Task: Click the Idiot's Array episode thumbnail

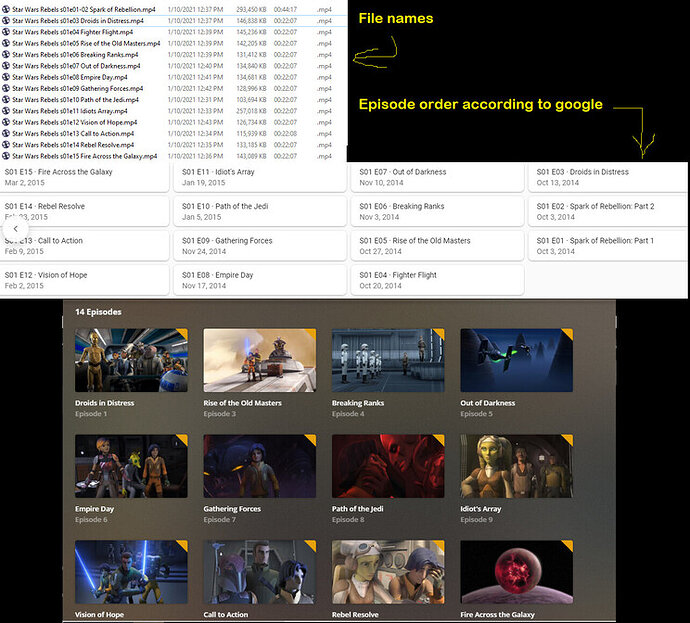Action: click(517, 466)
